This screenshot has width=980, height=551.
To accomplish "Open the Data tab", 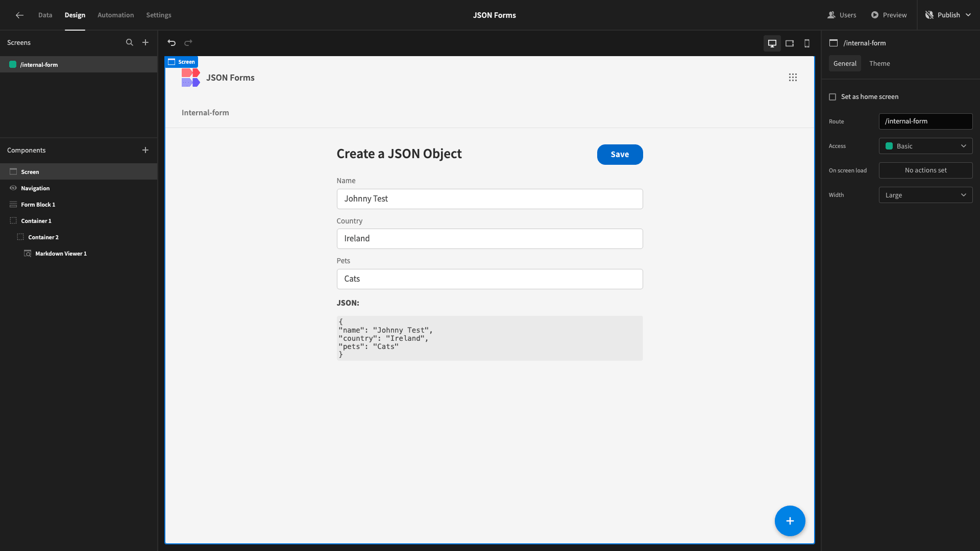I will [x=45, y=15].
